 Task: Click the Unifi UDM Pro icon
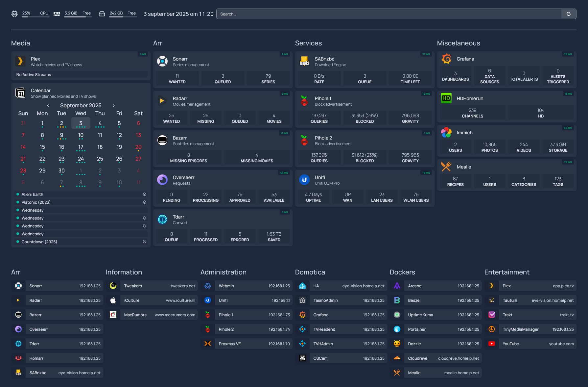point(304,180)
